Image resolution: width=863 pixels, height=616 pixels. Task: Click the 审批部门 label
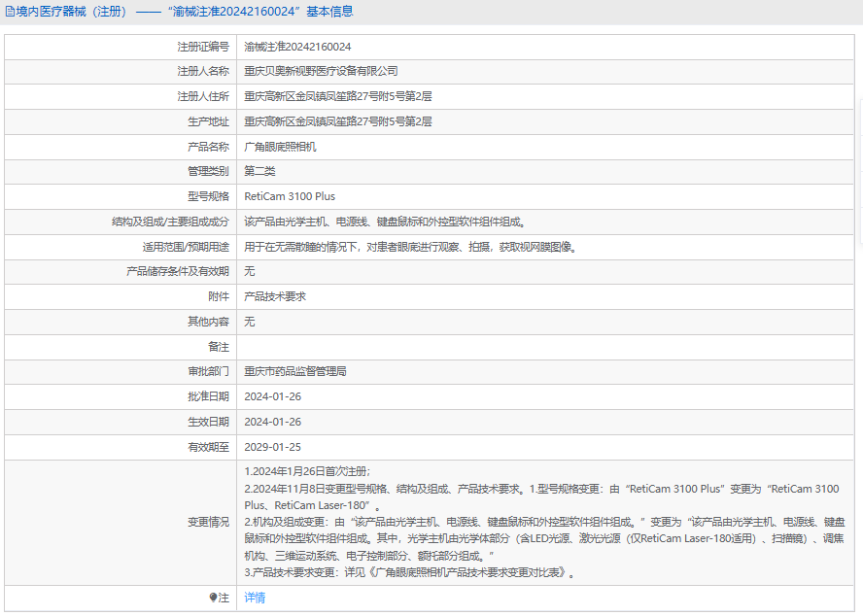point(208,371)
